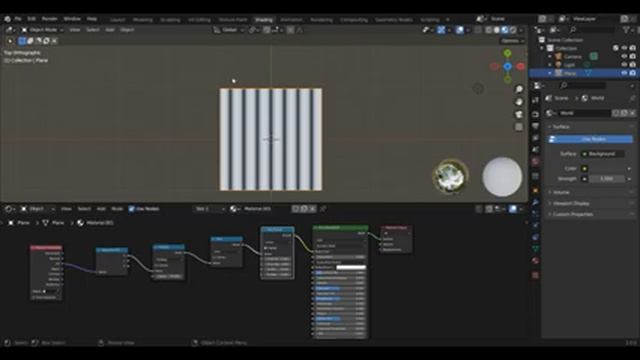This screenshot has height=360, width=640.
Task: Click the red X axis gizmo dot
Action: [520, 66]
